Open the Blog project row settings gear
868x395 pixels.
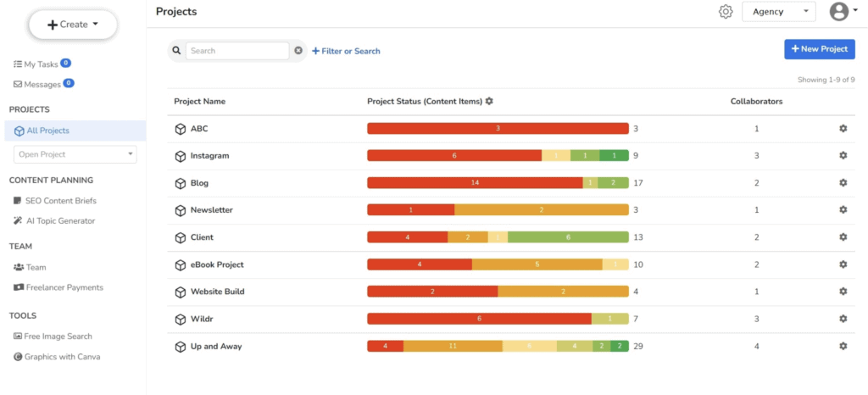pyautogui.click(x=843, y=183)
